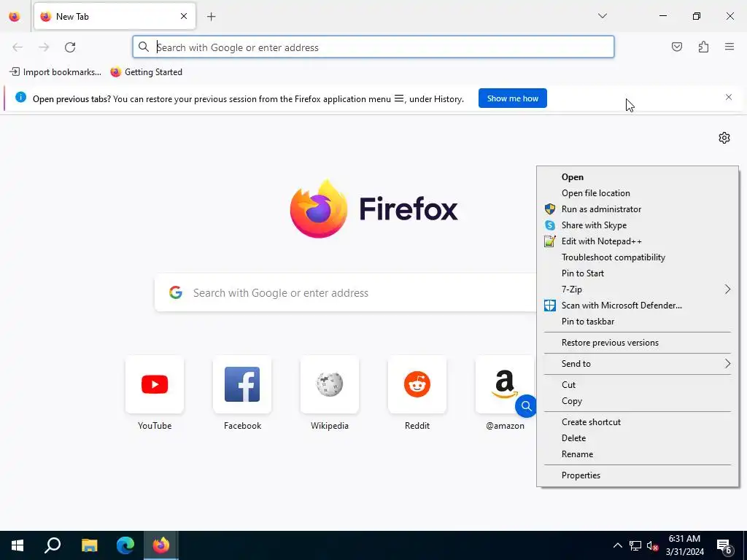Click the Show me how button
This screenshot has height=560, width=747.
click(x=513, y=98)
